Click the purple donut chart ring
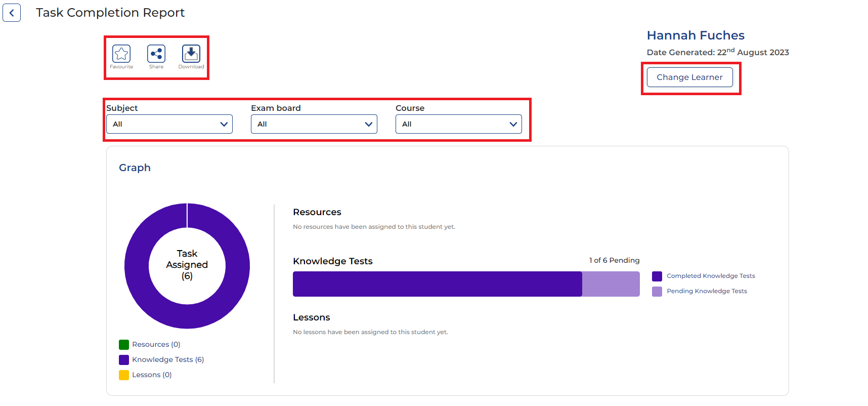This screenshot has width=868, height=406. (x=137, y=266)
